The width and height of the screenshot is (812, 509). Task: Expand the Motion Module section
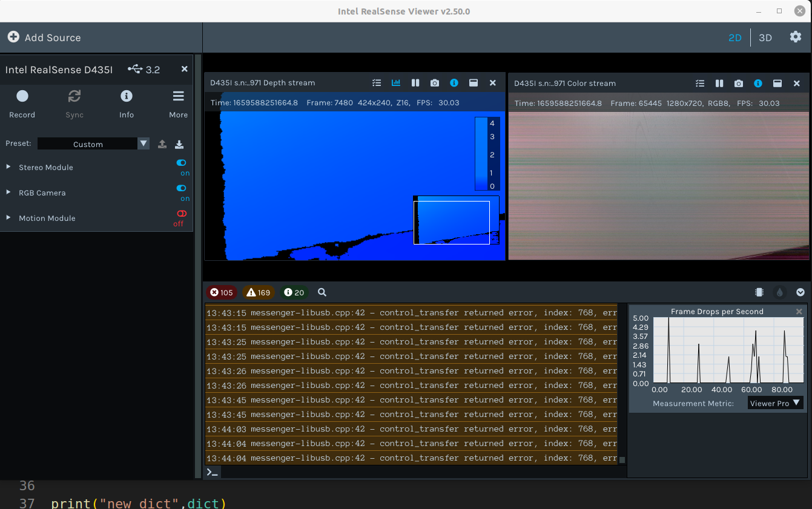(x=8, y=217)
